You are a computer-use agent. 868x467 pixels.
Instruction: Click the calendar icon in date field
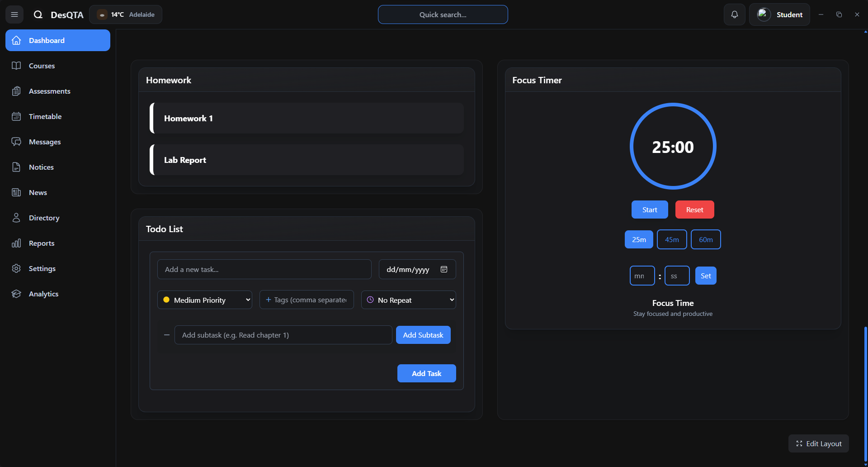point(444,269)
